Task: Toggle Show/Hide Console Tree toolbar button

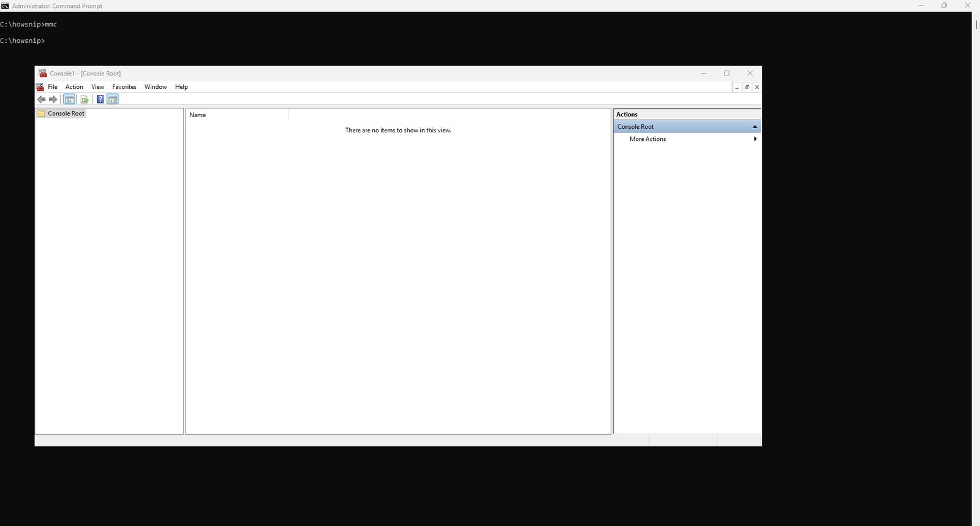Action: 69,99
